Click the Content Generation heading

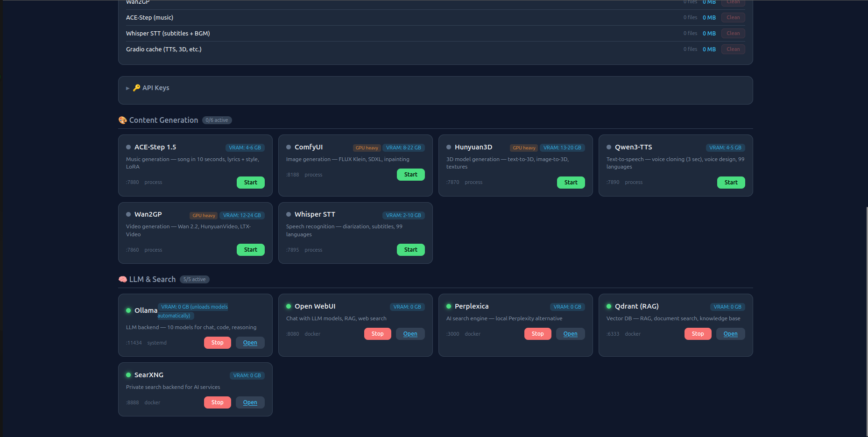tap(164, 120)
